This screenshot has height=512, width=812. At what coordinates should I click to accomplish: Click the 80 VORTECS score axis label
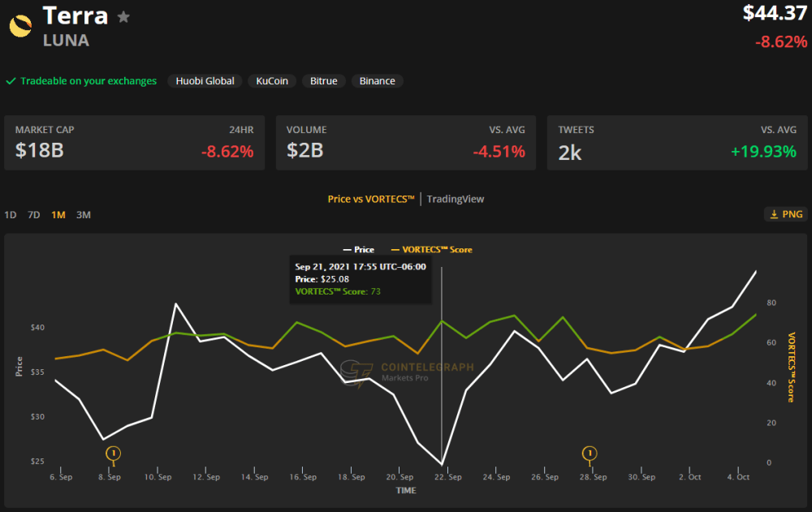[x=771, y=303]
